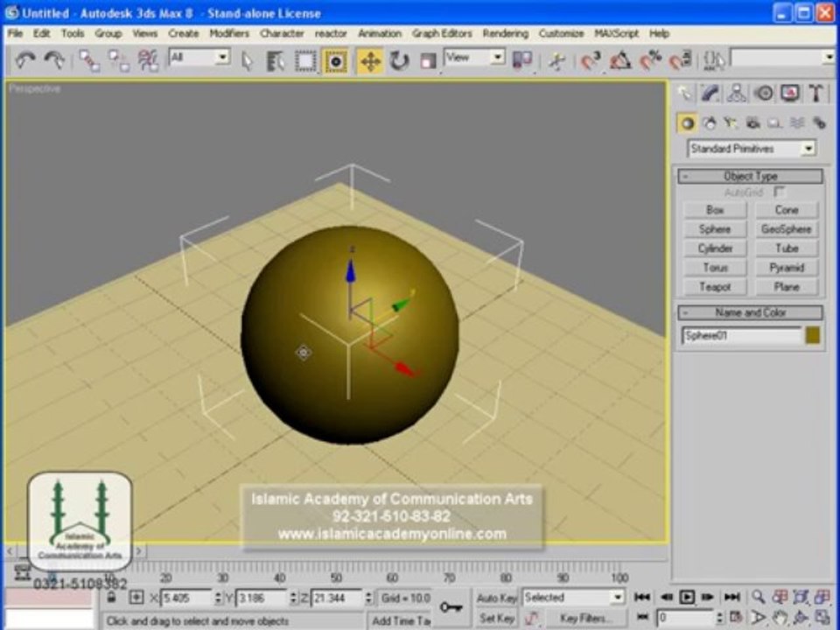840x630 pixels.
Task: Toggle Absolute/Offset transform type-in mode
Action: tap(136, 598)
